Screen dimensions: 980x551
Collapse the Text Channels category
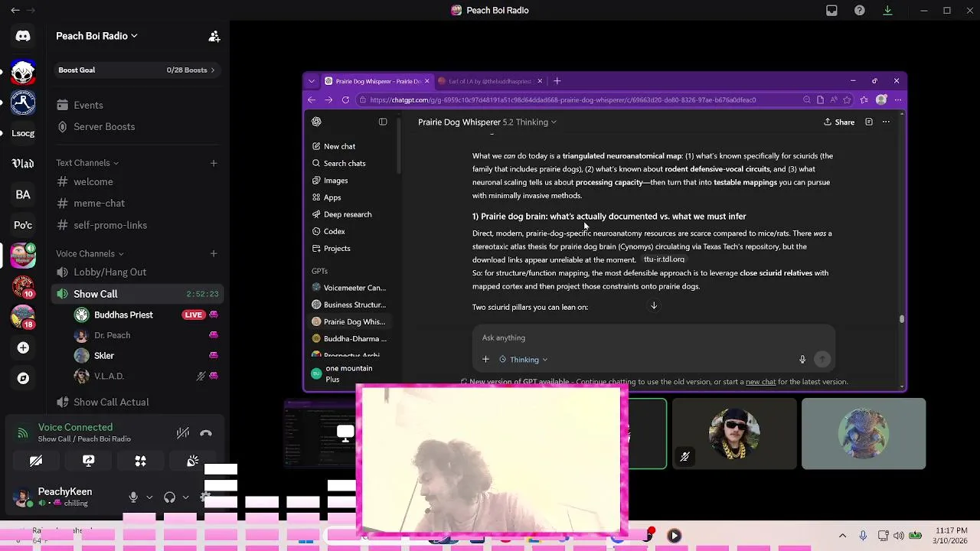pos(87,163)
